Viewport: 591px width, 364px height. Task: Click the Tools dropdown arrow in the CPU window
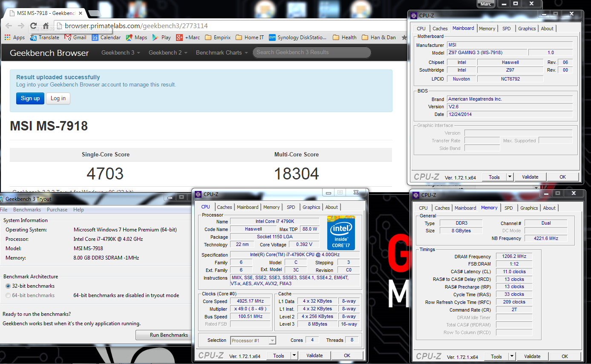[294, 355]
